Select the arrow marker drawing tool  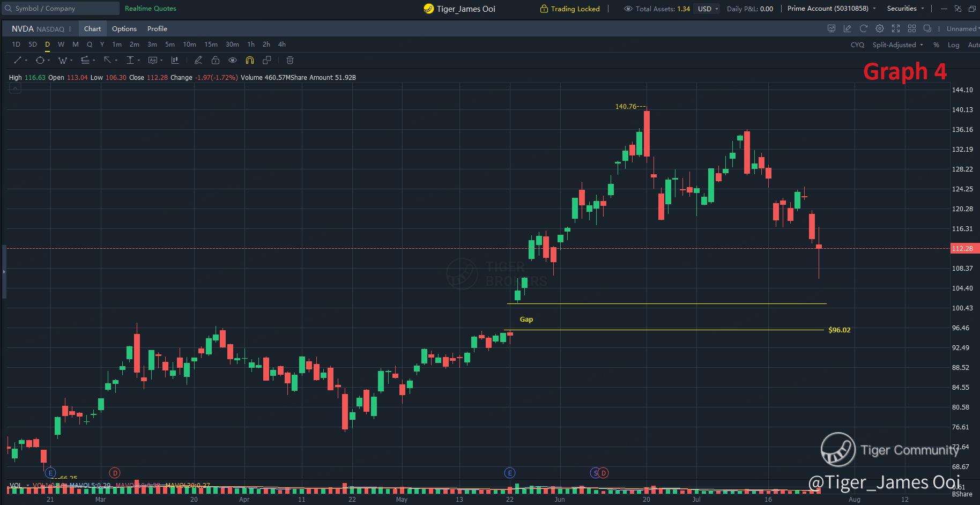point(107,60)
